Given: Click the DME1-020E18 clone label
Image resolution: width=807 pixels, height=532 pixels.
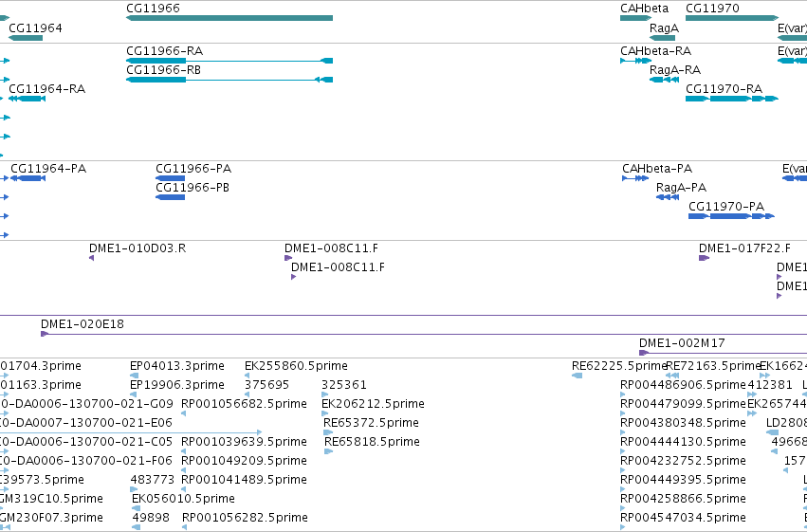Looking at the screenshot, I should [x=83, y=324].
